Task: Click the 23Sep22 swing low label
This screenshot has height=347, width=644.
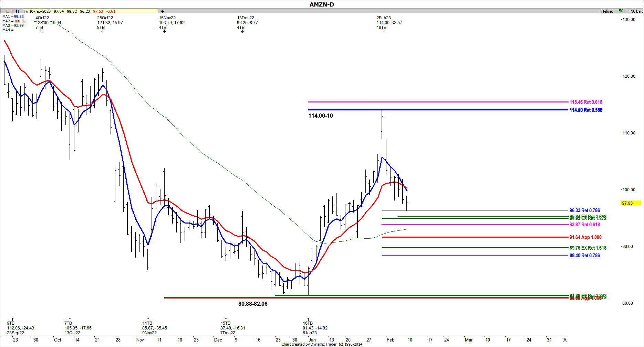Action: tap(15, 333)
